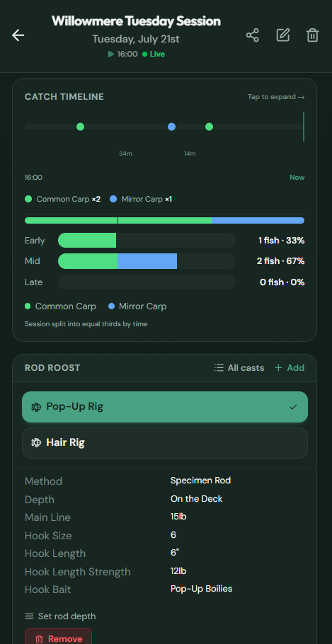Expand the catch timeline via Tap to expand
Screen dimensions: 332x644
pyautogui.click(x=276, y=97)
